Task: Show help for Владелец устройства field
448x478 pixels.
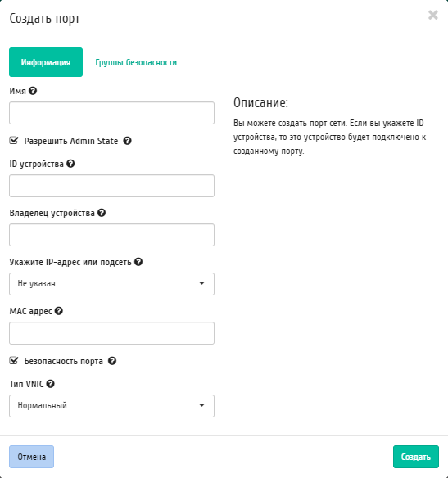Action: coord(102,213)
